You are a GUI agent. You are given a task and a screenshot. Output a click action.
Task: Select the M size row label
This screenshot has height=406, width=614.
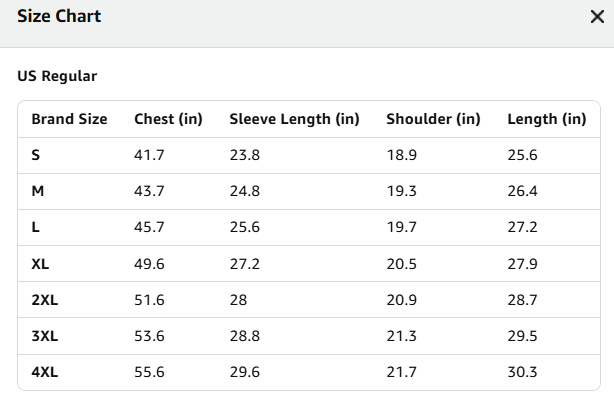[38, 191]
